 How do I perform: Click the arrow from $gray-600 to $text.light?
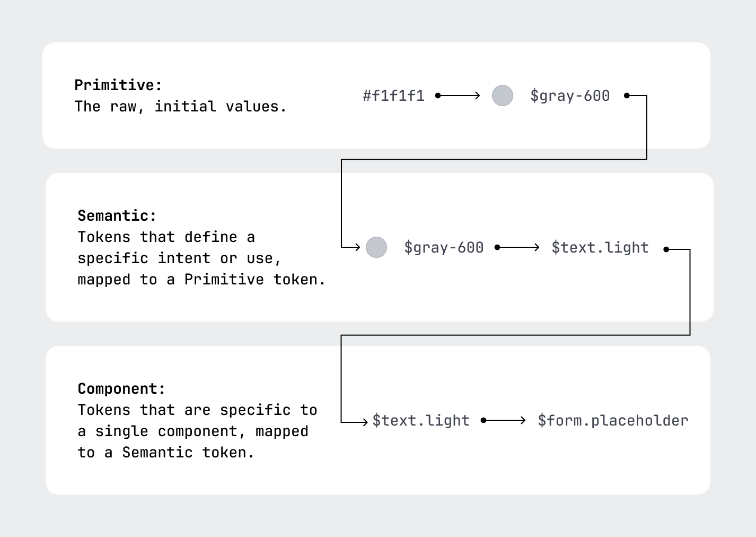click(517, 247)
